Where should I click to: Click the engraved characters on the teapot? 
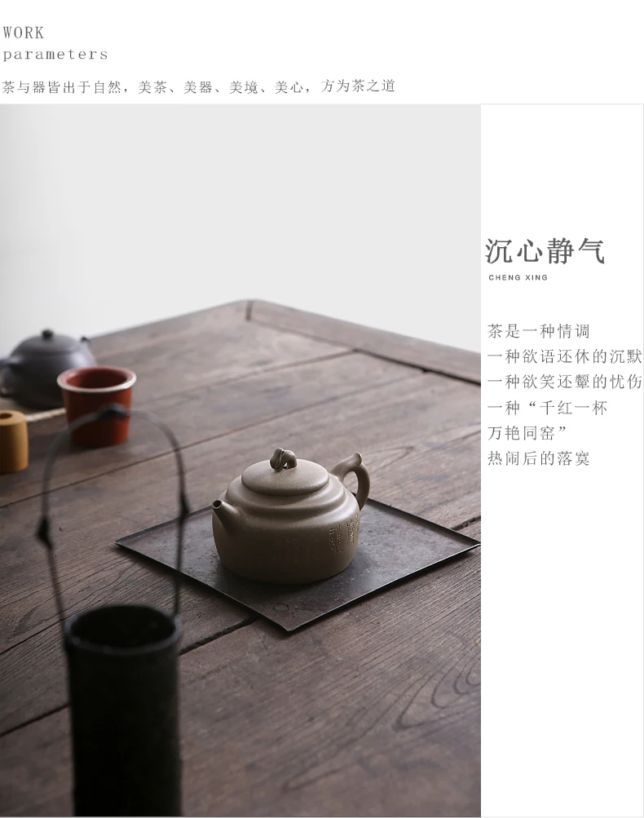click(x=345, y=532)
